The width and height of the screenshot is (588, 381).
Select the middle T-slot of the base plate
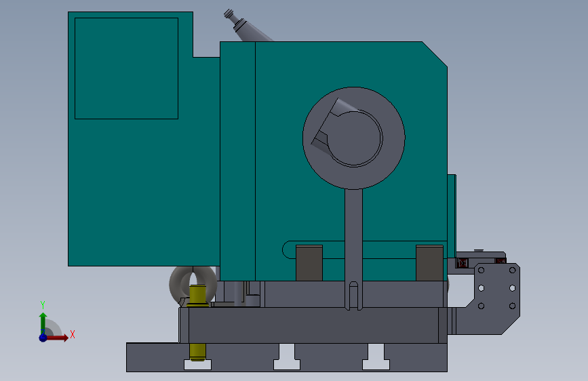click(287, 357)
